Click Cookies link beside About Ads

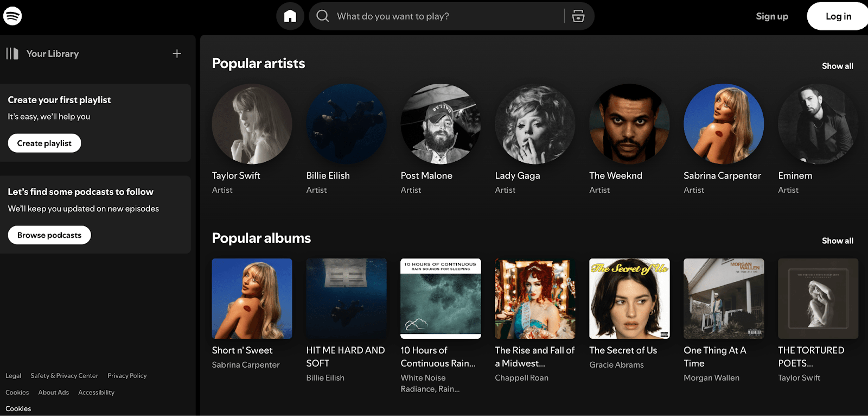coord(17,393)
